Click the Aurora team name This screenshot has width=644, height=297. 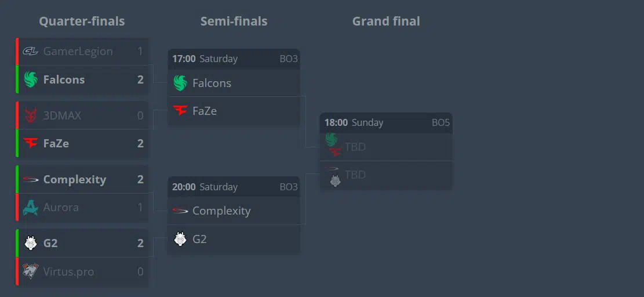61,207
